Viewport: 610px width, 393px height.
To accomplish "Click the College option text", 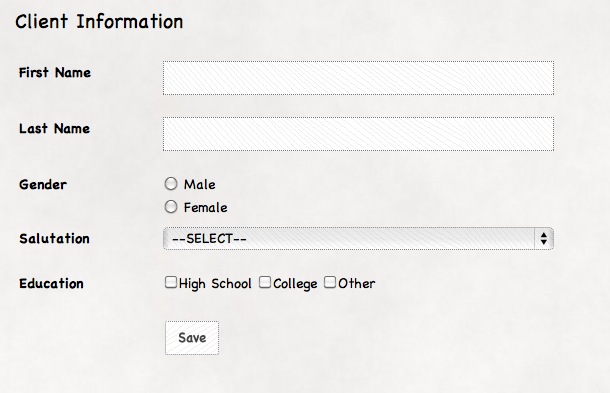I will click(295, 284).
